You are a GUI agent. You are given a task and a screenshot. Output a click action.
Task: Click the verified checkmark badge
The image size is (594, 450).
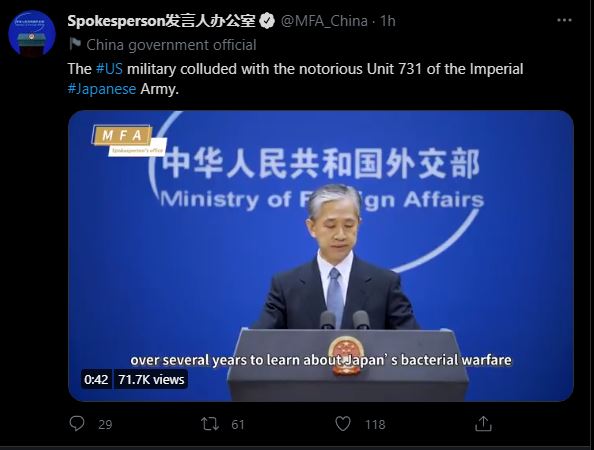[x=267, y=21]
